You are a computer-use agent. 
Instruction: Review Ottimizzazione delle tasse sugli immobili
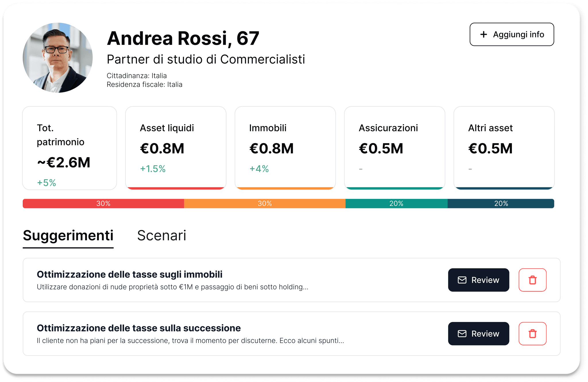click(479, 280)
